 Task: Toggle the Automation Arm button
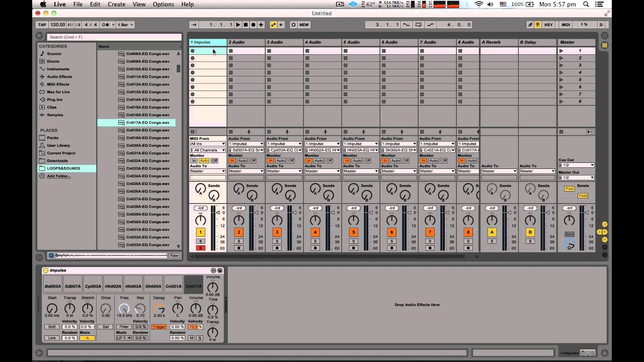[x=273, y=25]
